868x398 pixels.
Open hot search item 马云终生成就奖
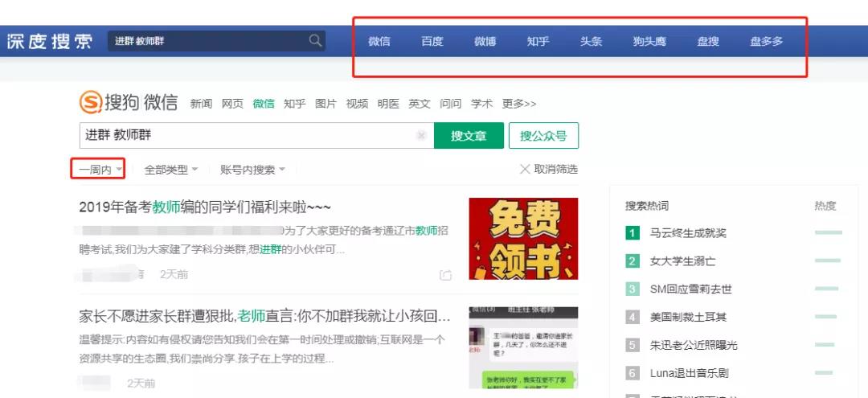688,233
